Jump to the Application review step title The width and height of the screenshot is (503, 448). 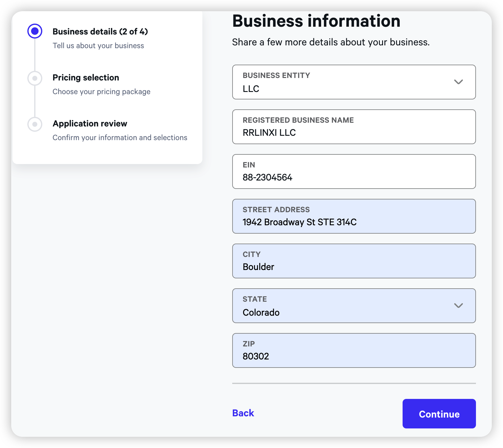pos(90,124)
